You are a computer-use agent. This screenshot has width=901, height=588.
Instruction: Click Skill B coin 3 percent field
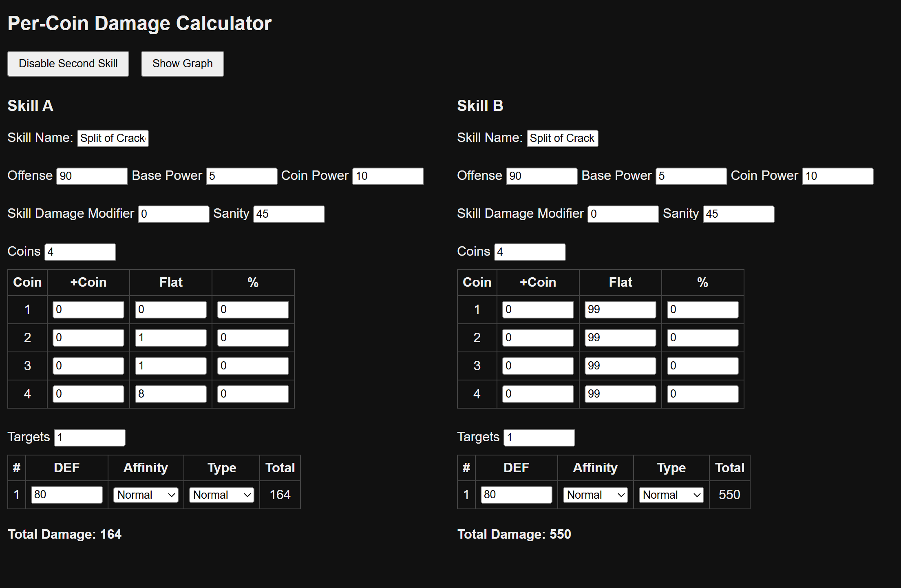point(702,366)
